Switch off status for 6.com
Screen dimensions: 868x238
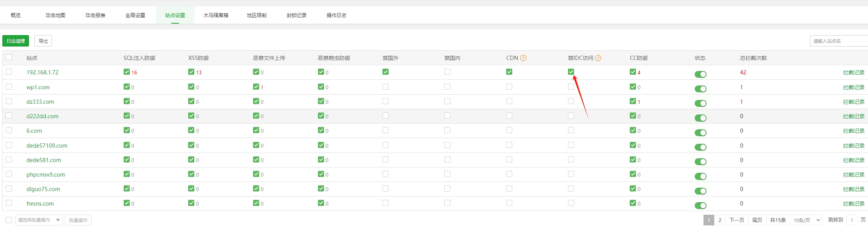coord(700,133)
